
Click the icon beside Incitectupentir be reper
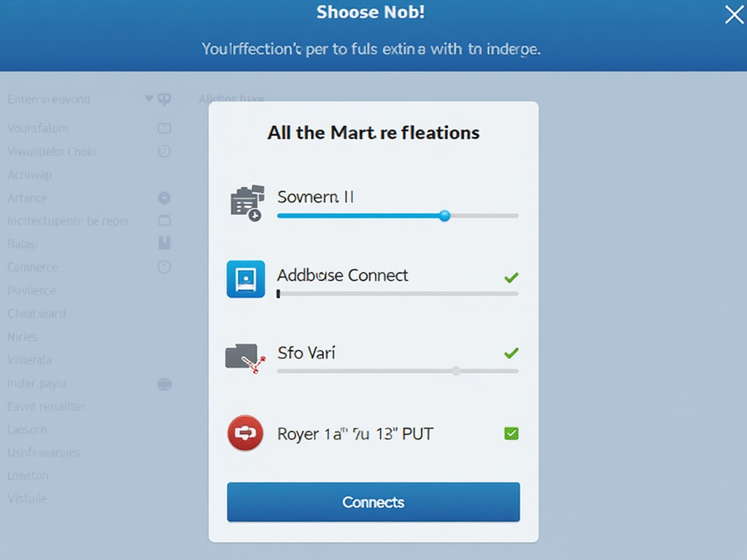point(164,220)
